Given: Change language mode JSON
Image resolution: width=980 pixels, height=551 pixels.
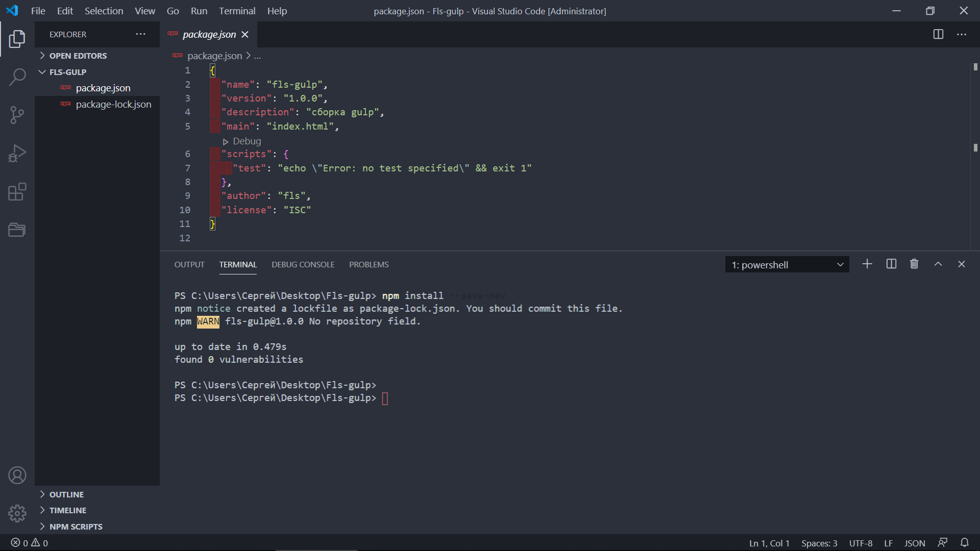Looking at the screenshot, I should (915, 543).
